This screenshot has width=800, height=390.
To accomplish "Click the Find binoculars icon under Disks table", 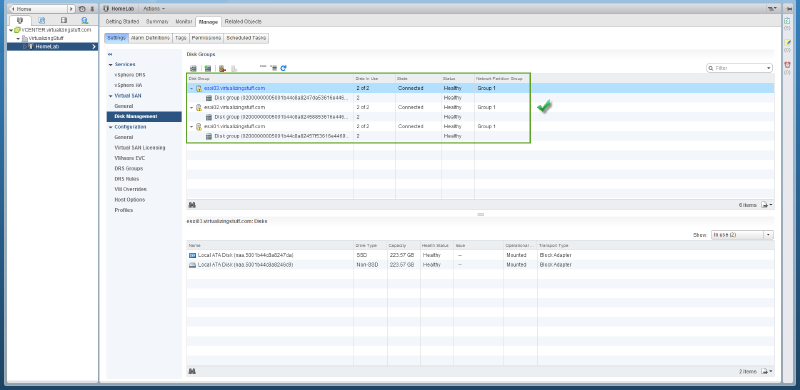I will click(193, 372).
